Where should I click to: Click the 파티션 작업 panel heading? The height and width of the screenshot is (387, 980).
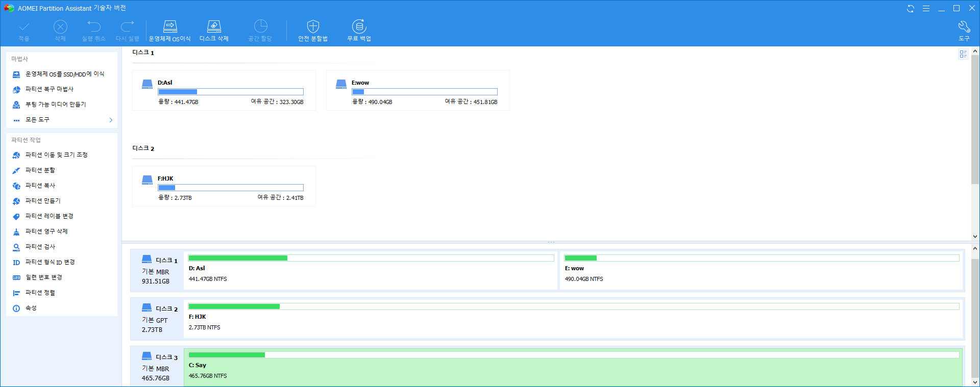(26, 140)
